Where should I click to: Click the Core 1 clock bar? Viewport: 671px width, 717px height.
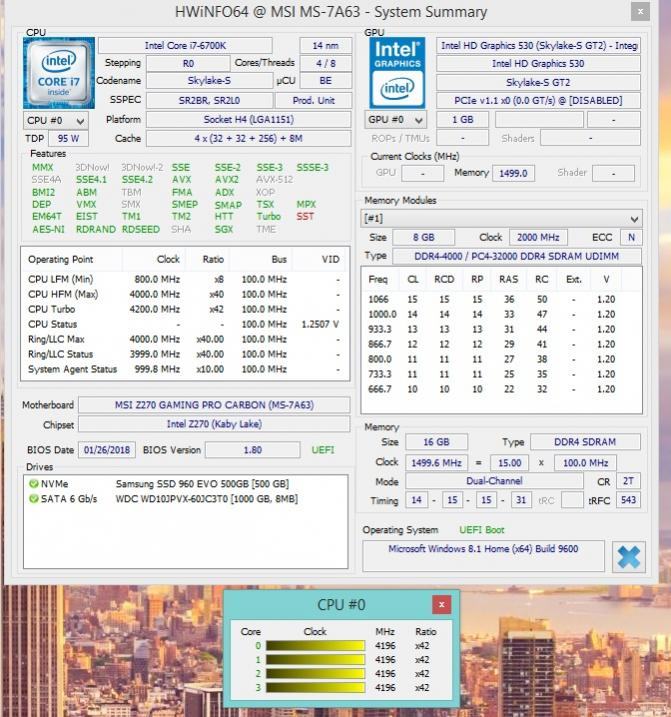click(x=315, y=659)
